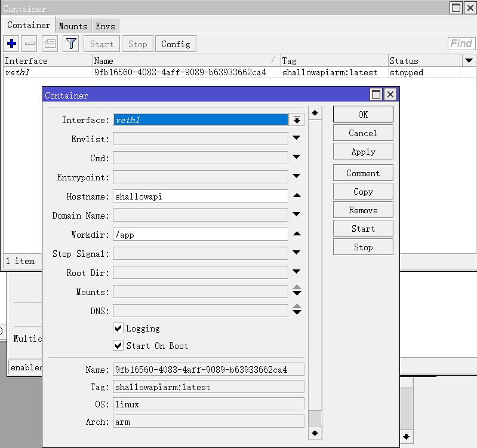
Task: Sort by the Status column header
Action: point(424,60)
